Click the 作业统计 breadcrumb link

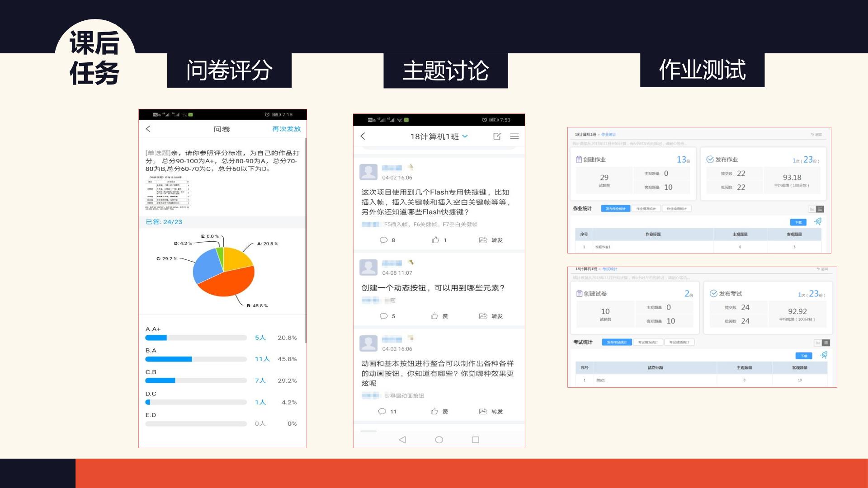609,135
